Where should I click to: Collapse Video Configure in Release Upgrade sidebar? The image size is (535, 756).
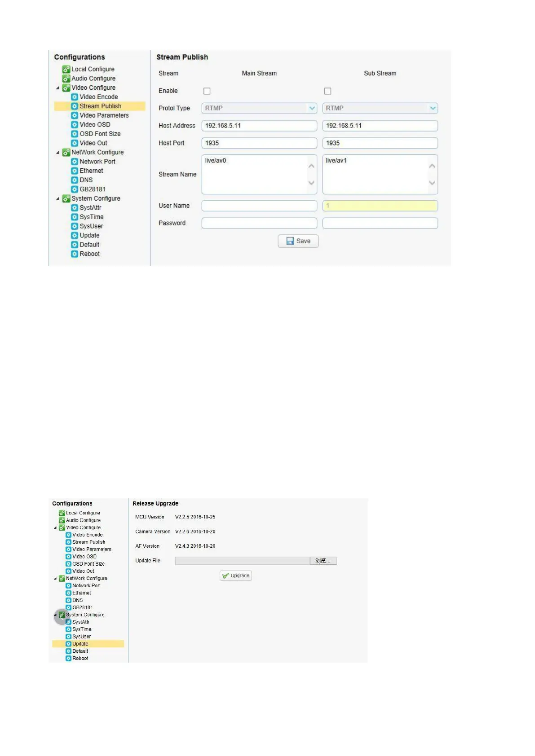coord(55,528)
